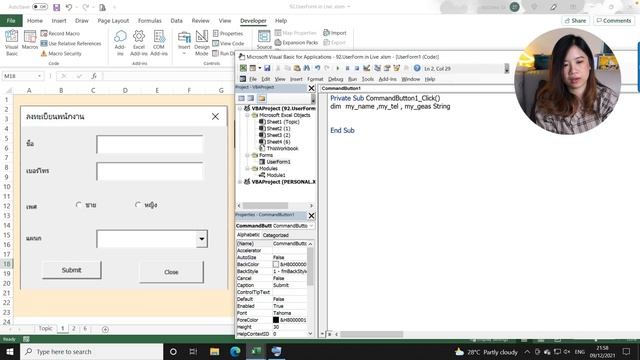
Task: Click the Share button
Action: pos(575,20)
